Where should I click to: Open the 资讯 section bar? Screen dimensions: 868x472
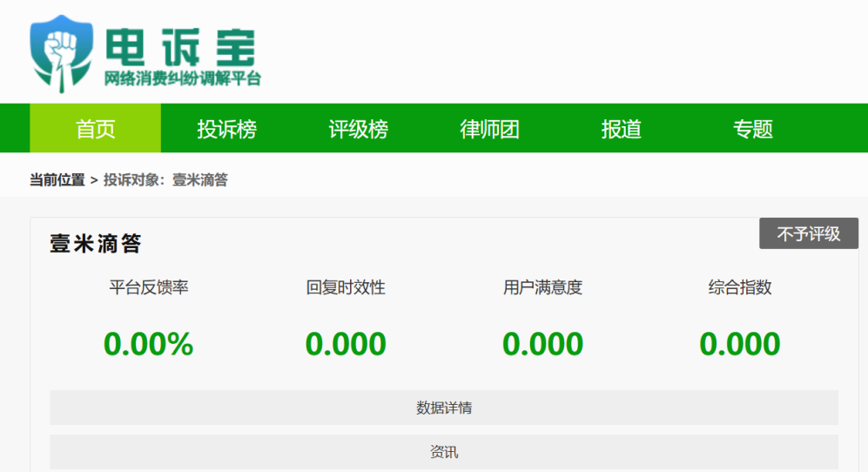(x=444, y=452)
